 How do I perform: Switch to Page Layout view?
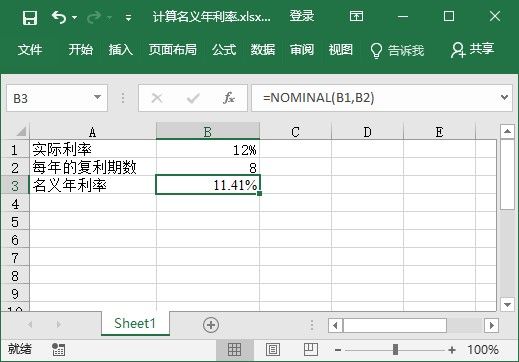click(x=273, y=349)
